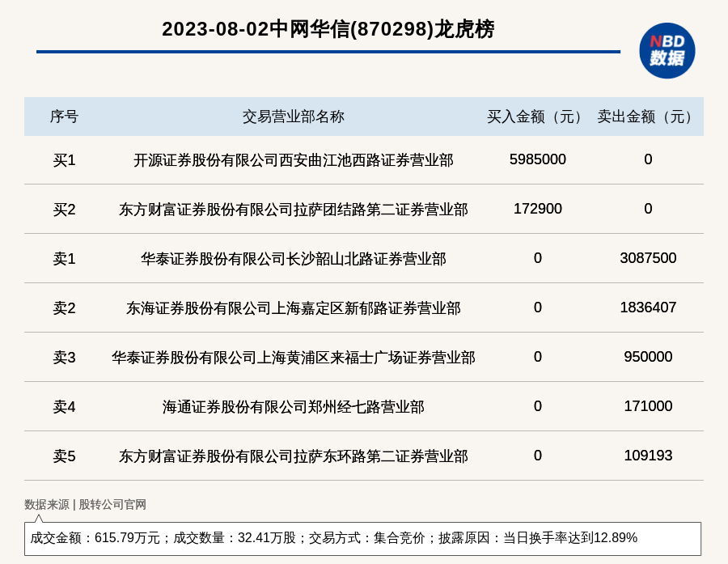
Task: Select the 卖4 row label
Action: click(x=64, y=407)
